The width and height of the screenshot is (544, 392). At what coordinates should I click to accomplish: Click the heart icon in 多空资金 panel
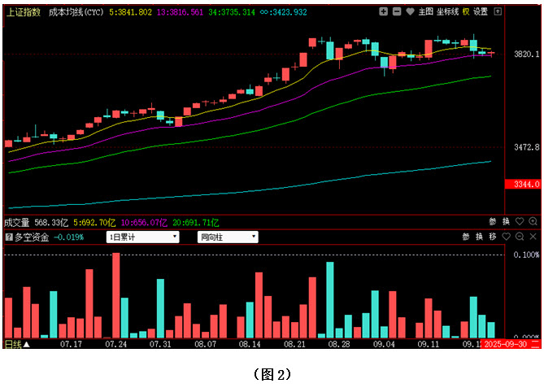coord(506,237)
